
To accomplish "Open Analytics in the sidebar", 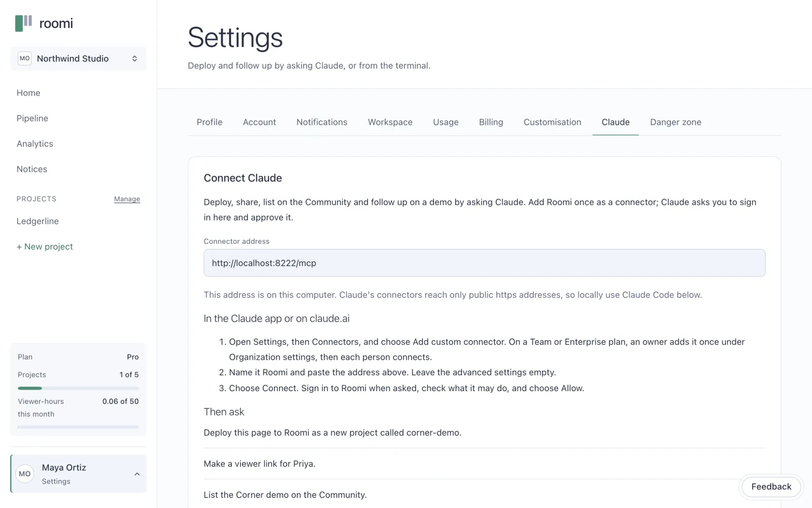I will 35,144.
